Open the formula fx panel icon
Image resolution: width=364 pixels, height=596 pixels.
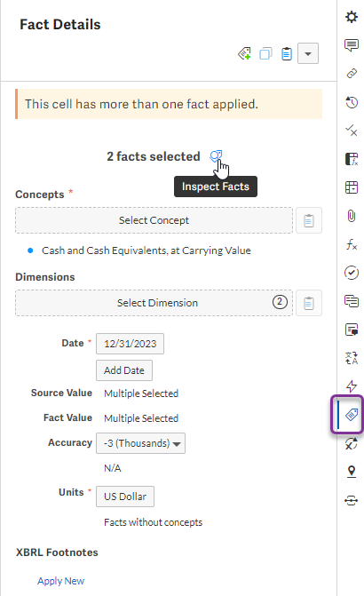coord(352,244)
